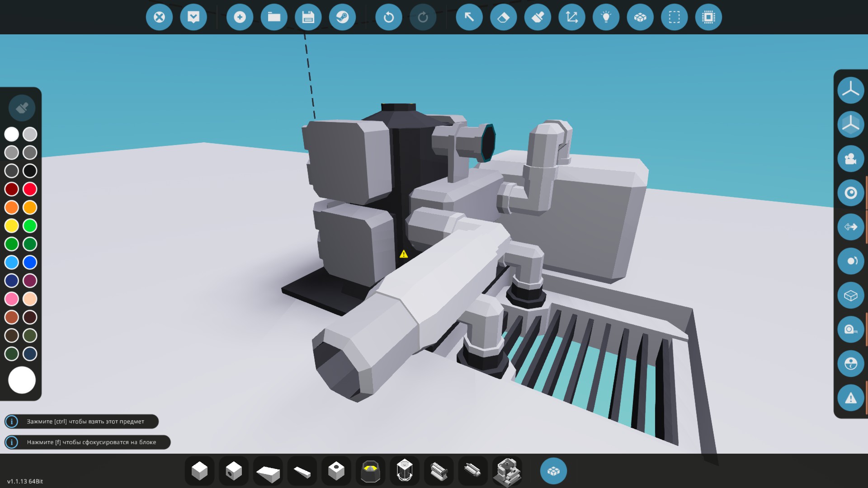The image size is (868, 488).
Task: Expand the dropdown chevron button at top
Action: (x=193, y=17)
